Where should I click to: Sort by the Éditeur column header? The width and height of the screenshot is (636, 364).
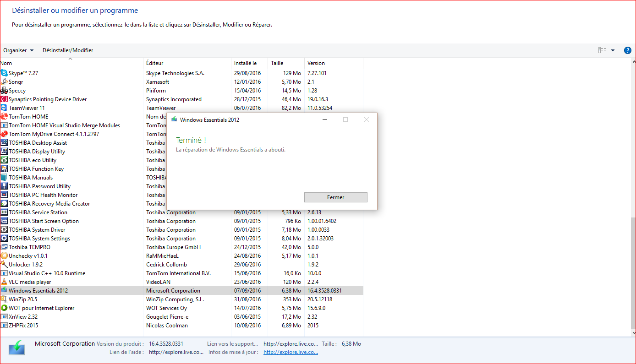pyautogui.click(x=187, y=63)
